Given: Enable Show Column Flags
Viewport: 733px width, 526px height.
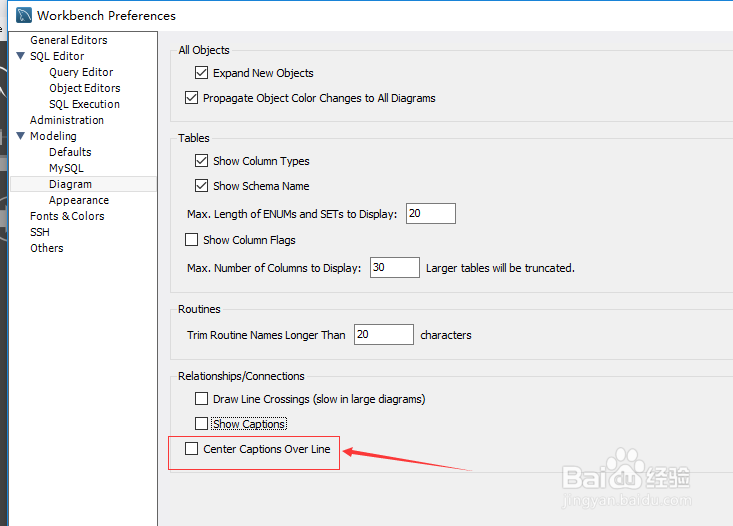Looking at the screenshot, I should [191, 239].
